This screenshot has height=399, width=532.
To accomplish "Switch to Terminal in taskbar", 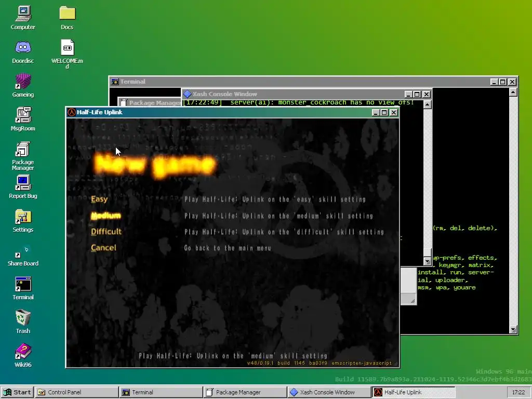I will point(161,392).
